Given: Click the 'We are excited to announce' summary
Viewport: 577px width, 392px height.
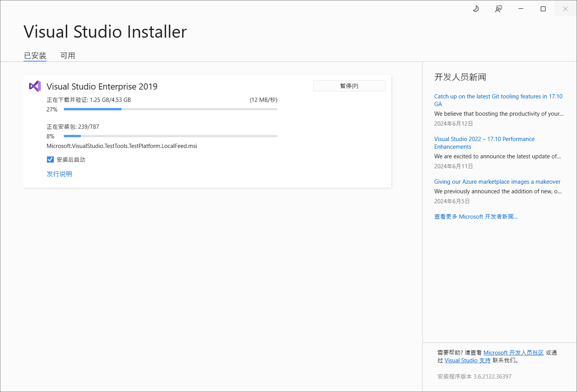Looking at the screenshot, I should (x=497, y=156).
